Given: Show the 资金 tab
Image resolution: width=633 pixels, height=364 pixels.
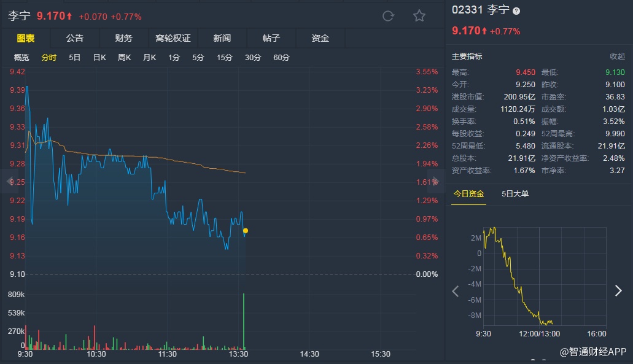Looking at the screenshot, I should (320, 38).
